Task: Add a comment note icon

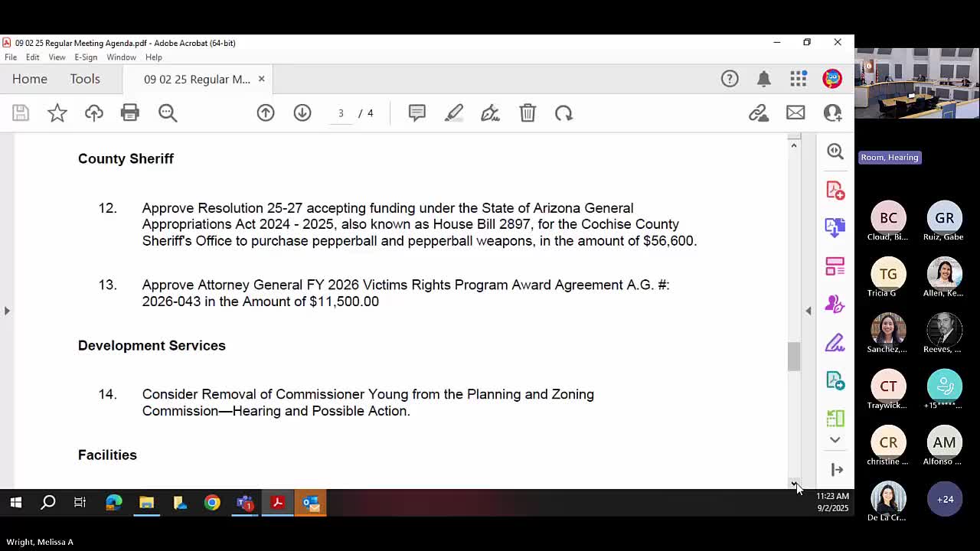Action: [x=417, y=113]
